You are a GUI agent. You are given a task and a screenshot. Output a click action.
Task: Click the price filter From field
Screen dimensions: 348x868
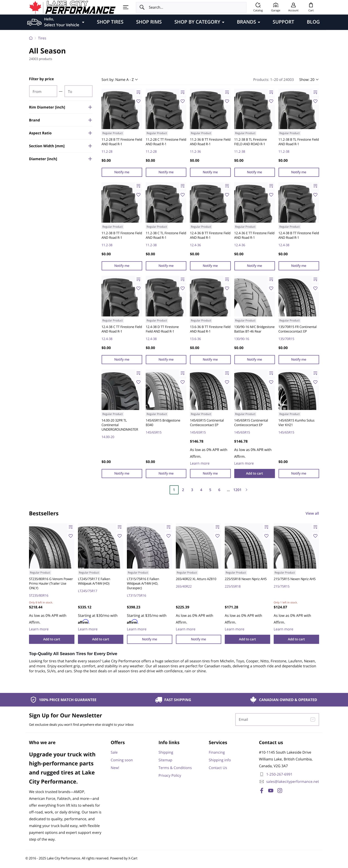[43, 92]
